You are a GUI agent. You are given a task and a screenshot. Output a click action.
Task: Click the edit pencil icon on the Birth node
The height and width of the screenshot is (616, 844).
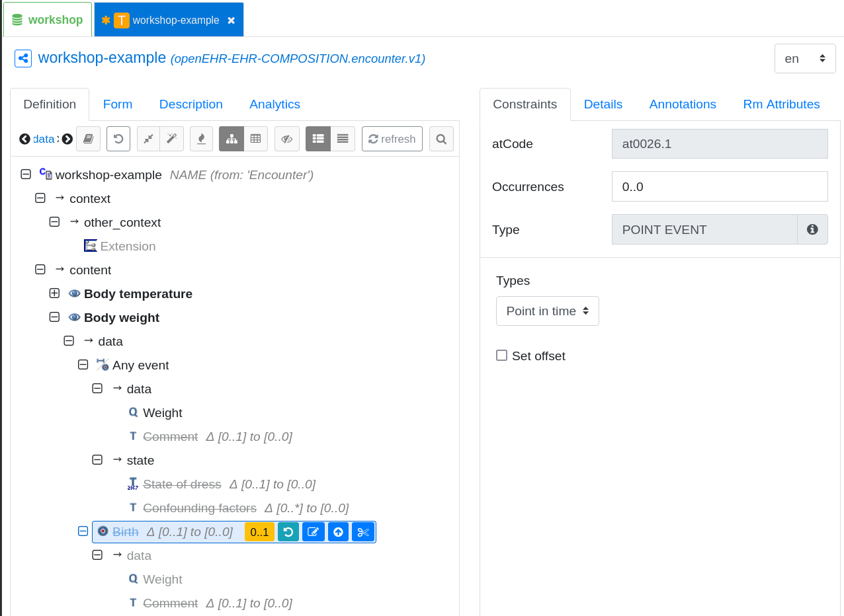click(313, 531)
